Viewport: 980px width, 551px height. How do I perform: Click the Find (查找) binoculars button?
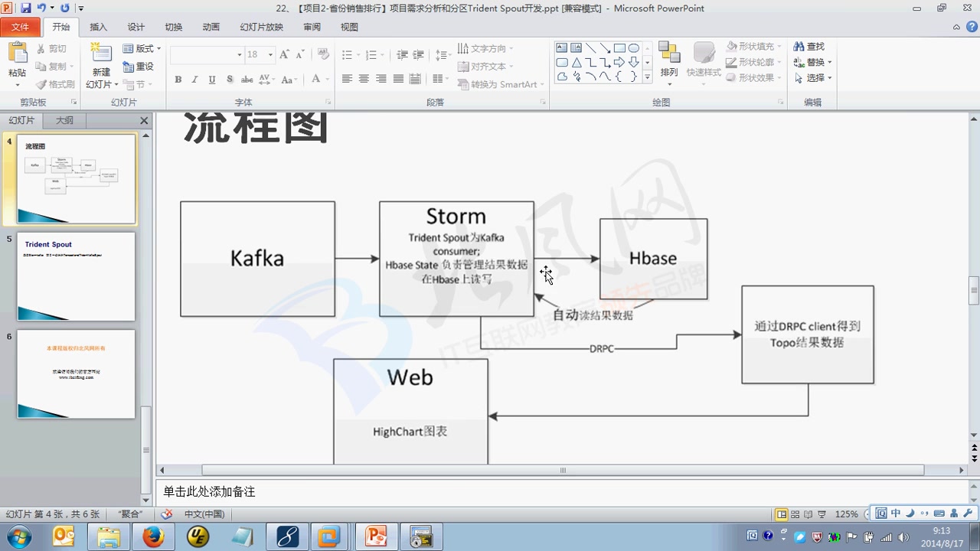809,47
